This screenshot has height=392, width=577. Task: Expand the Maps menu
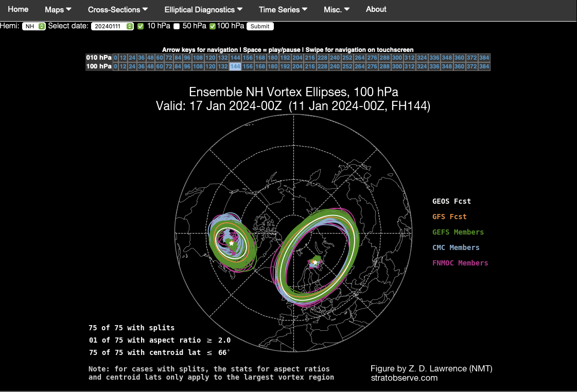(58, 10)
